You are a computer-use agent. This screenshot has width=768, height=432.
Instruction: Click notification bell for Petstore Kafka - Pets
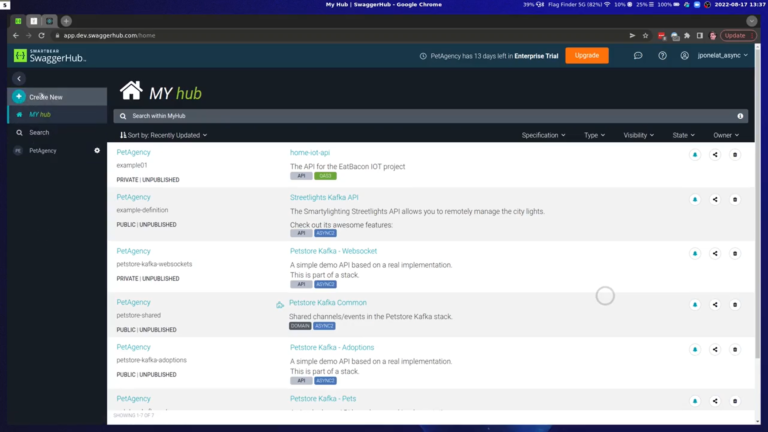(695, 401)
